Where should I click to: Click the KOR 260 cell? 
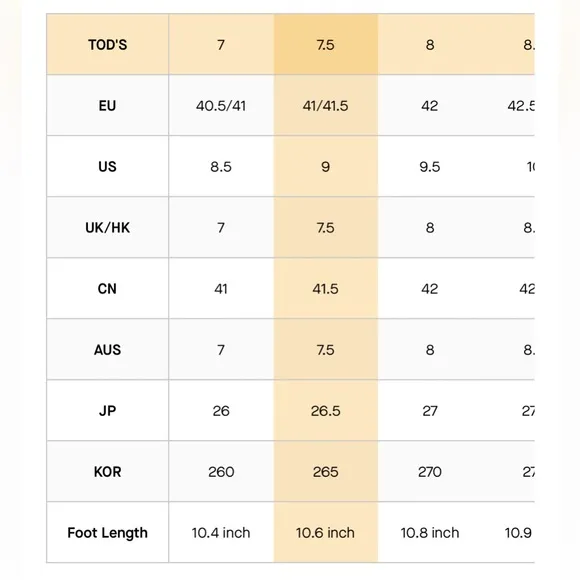221,472
